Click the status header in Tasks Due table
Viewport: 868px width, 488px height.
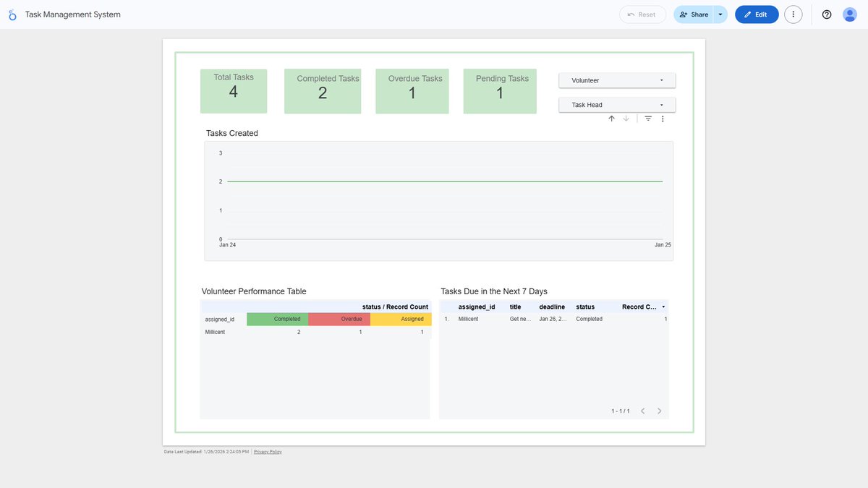click(585, 307)
